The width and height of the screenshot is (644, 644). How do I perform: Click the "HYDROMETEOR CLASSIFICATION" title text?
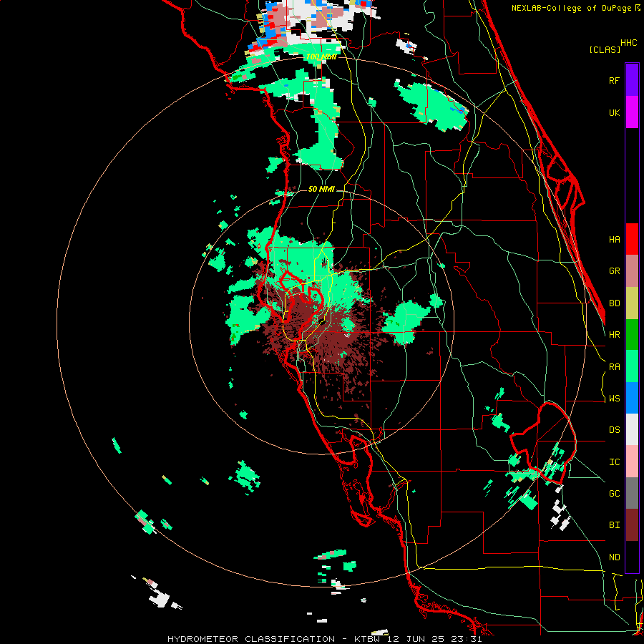point(251,639)
